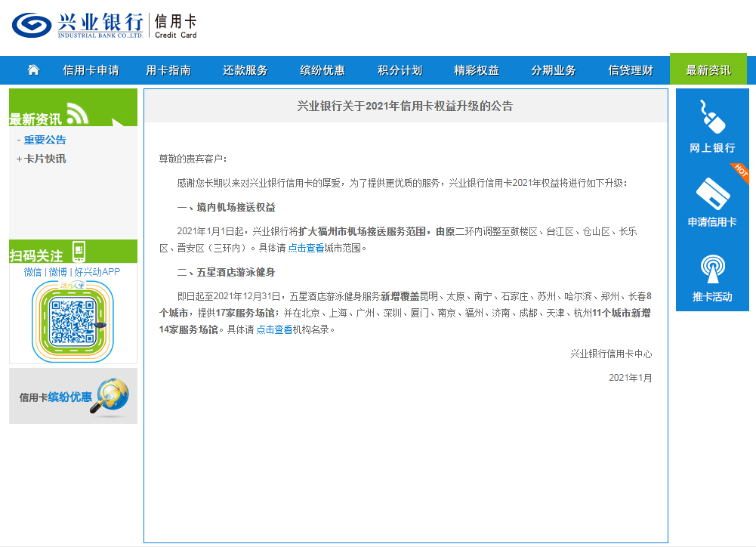Click 信用卡 Credit Card logo text
Viewport: 756px width, 547px height.
[175, 26]
